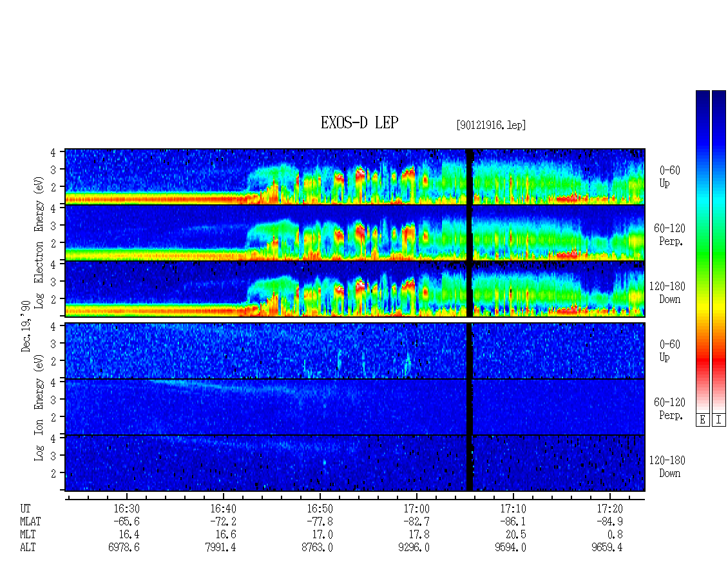Open the electron 0-60 Up spectrogram panel
728x564 pixels.
pos(355,177)
